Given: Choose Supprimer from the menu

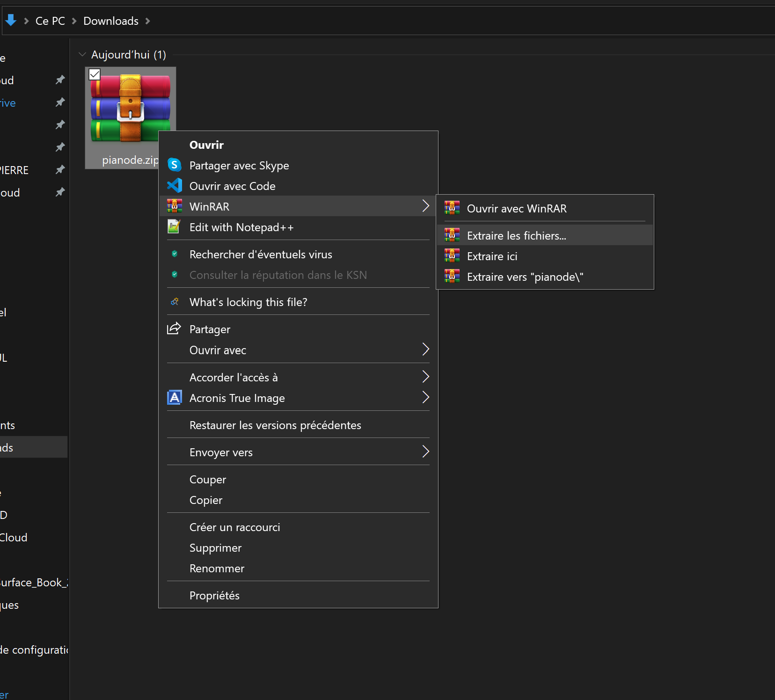Looking at the screenshot, I should point(298,548).
